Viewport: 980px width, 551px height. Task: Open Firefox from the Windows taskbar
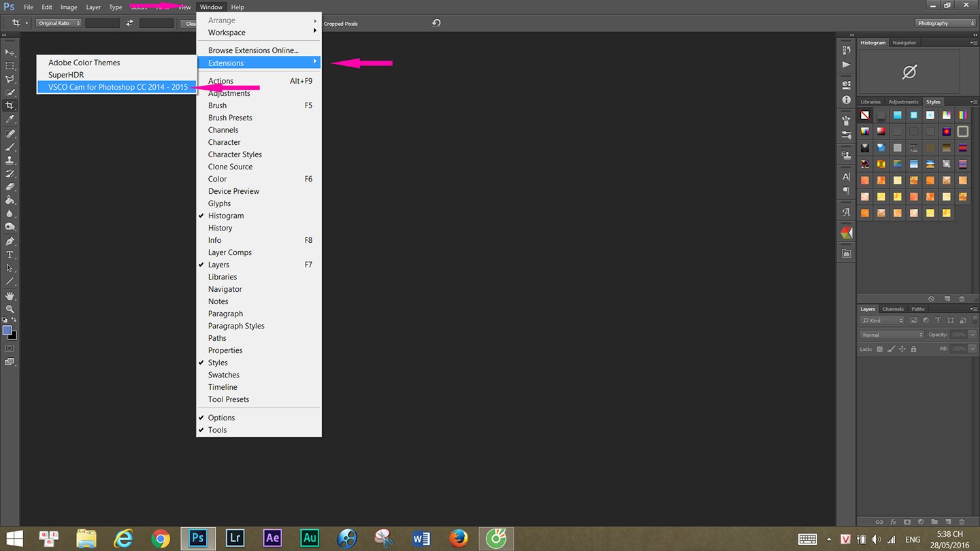(459, 538)
